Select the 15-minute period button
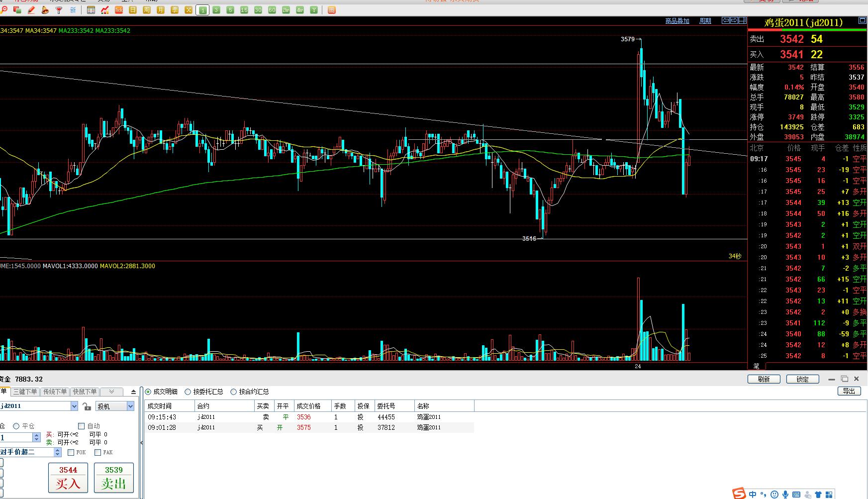Viewport: 868px width, 499px height. (x=244, y=9)
